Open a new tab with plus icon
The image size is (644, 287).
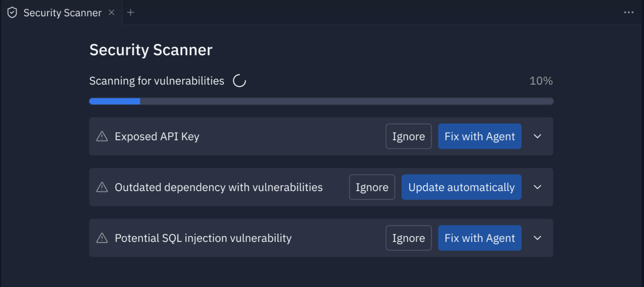tap(131, 13)
